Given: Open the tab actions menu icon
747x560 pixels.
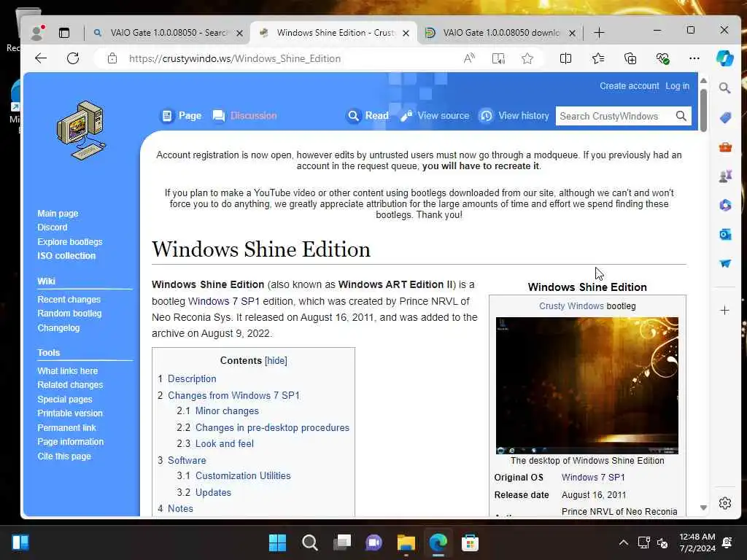Looking at the screenshot, I should point(64,33).
